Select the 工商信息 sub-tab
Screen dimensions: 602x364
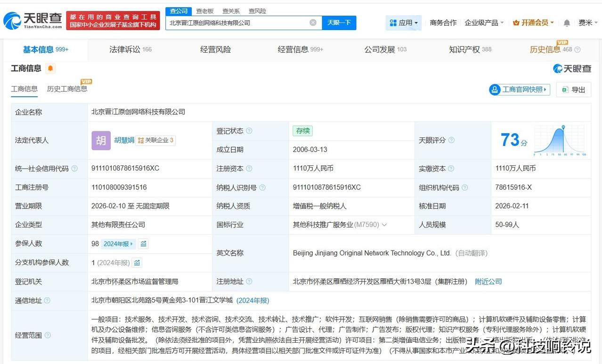pos(24,89)
